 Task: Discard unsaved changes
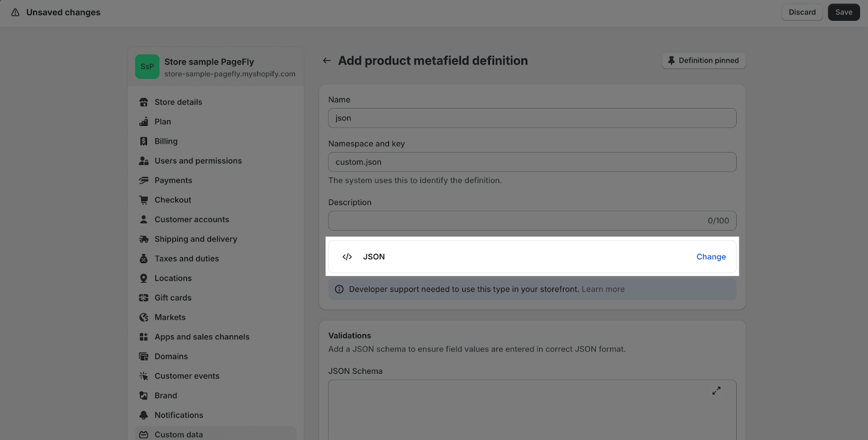tap(802, 12)
